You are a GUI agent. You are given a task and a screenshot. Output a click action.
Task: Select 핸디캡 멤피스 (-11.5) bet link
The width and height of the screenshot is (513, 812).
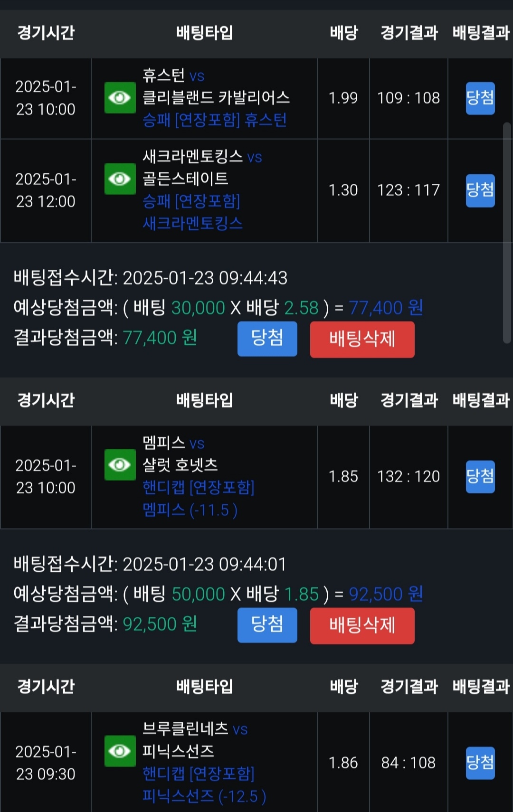point(198,499)
